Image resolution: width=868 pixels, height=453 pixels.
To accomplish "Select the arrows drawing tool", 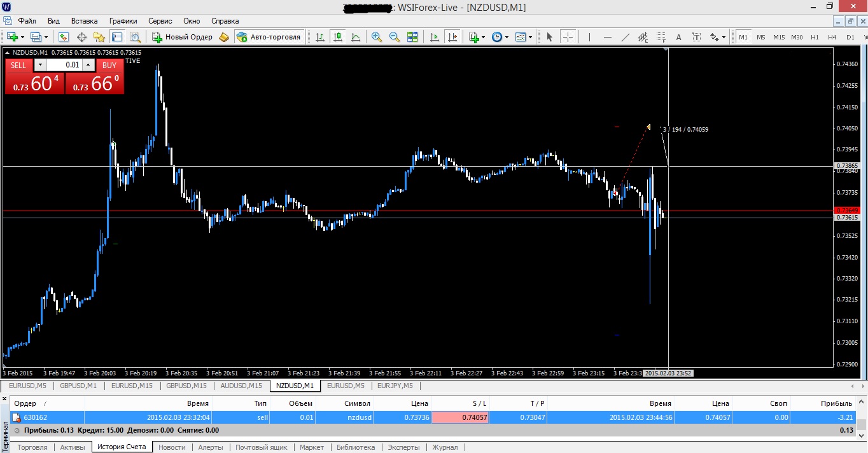I will click(714, 37).
